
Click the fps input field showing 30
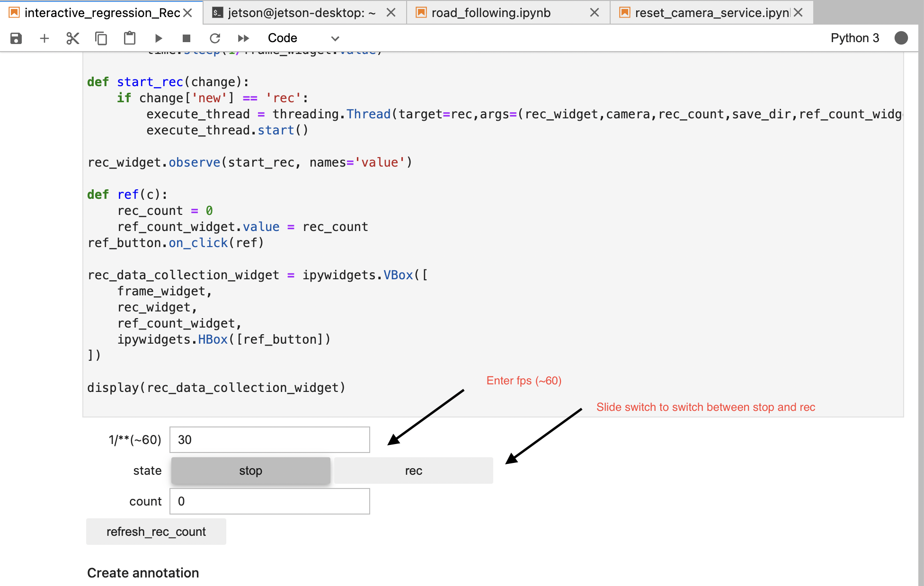click(x=269, y=439)
